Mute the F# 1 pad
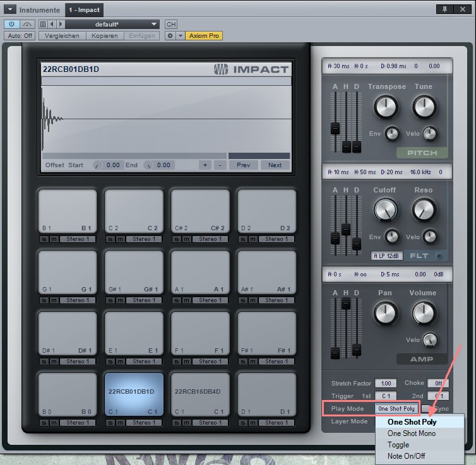Screen dimensions: 476x465 (253, 362)
